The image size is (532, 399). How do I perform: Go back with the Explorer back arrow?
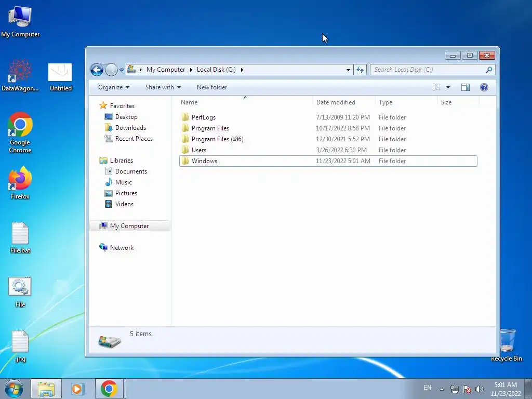[x=97, y=70]
